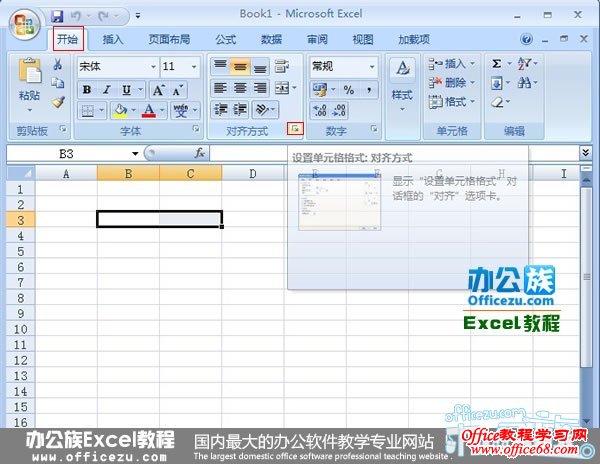600x464 pixels.
Task: Apply accounting number format icon
Action: [x=320, y=90]
